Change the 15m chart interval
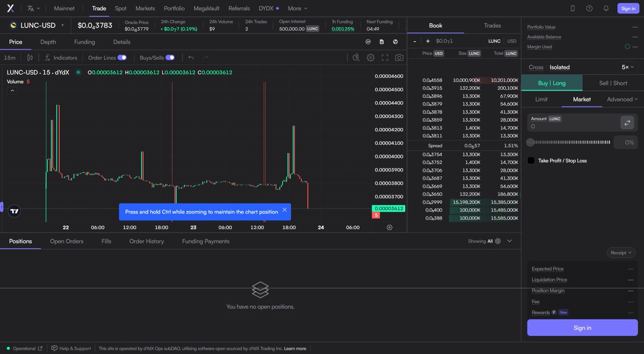Viewport: 644px width, 354px height. pos(10,57)
